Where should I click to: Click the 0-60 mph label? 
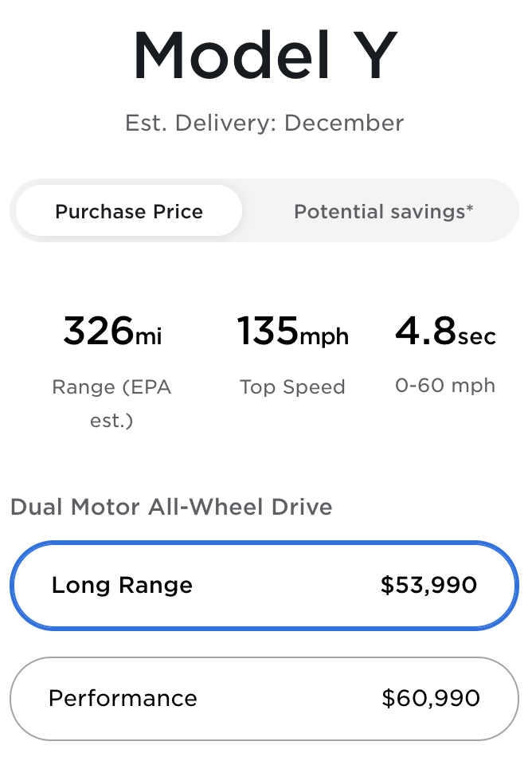click(445, 386)
